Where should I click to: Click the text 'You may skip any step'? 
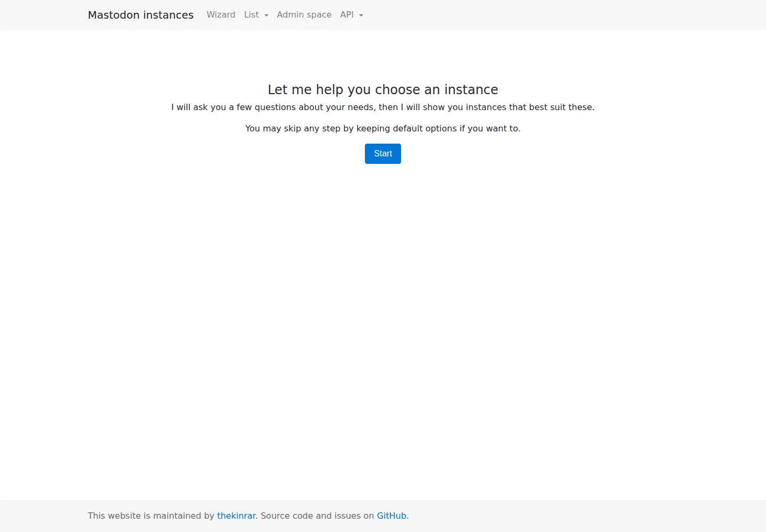pos(293,128)
